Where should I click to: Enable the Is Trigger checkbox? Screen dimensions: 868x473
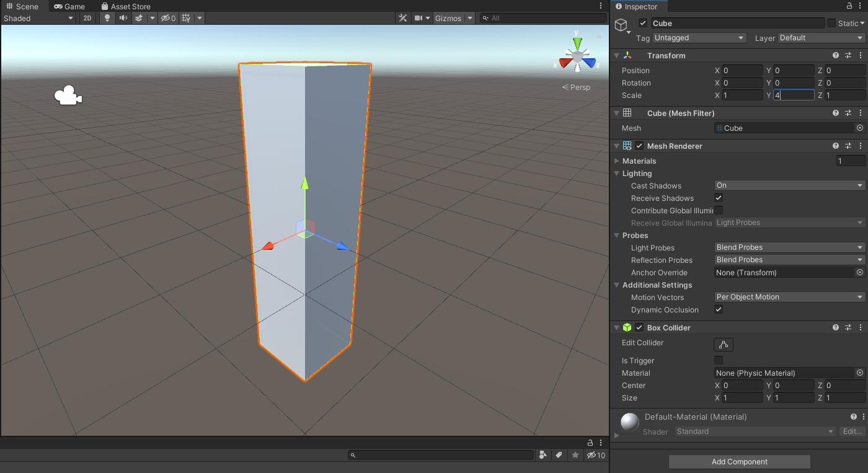pyautogui.click(x=719, y=360)
